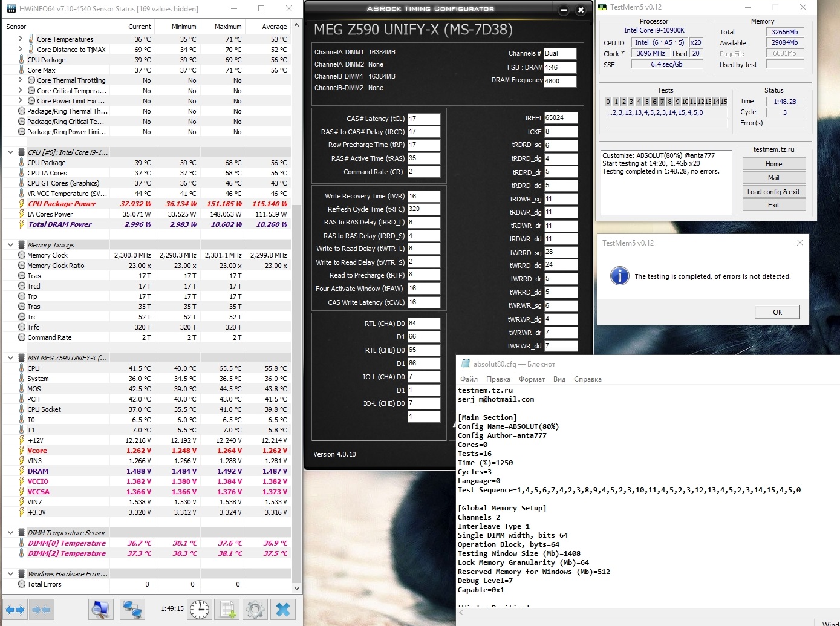Click the Notepad icon beside absolut80.cfg title

(x=466, y=364)
